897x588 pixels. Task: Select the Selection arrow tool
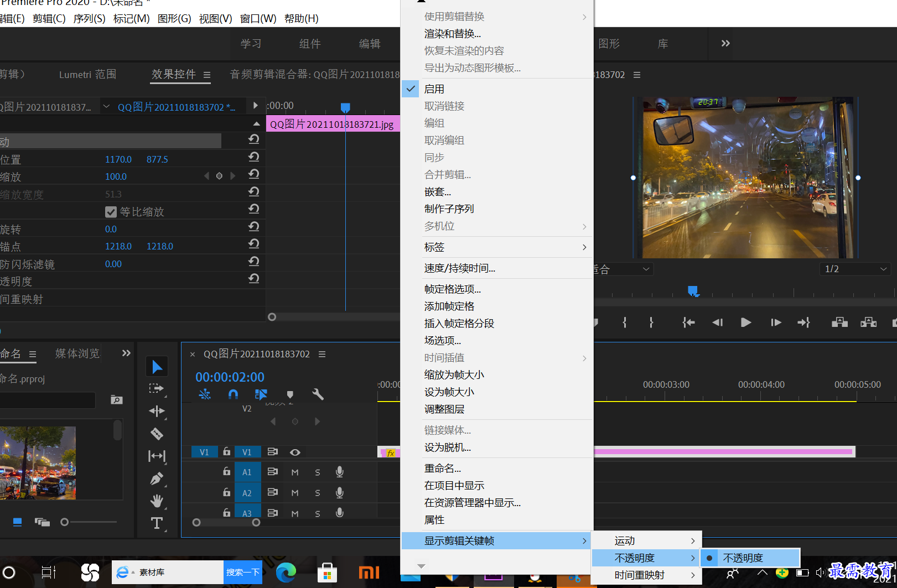pos(157,367)
